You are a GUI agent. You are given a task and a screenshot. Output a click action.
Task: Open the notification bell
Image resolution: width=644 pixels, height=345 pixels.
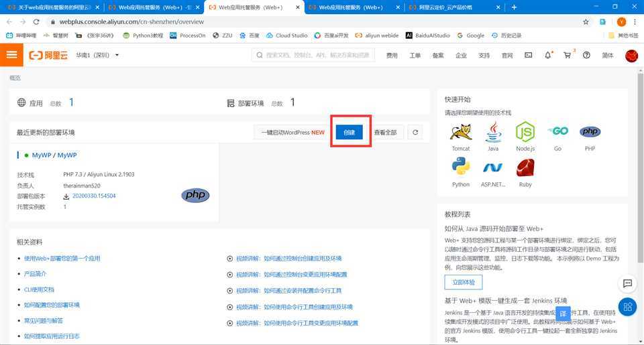[548, 55]
